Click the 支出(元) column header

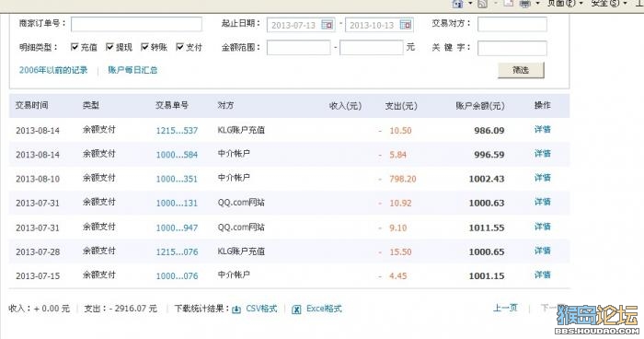click(401, 106)
